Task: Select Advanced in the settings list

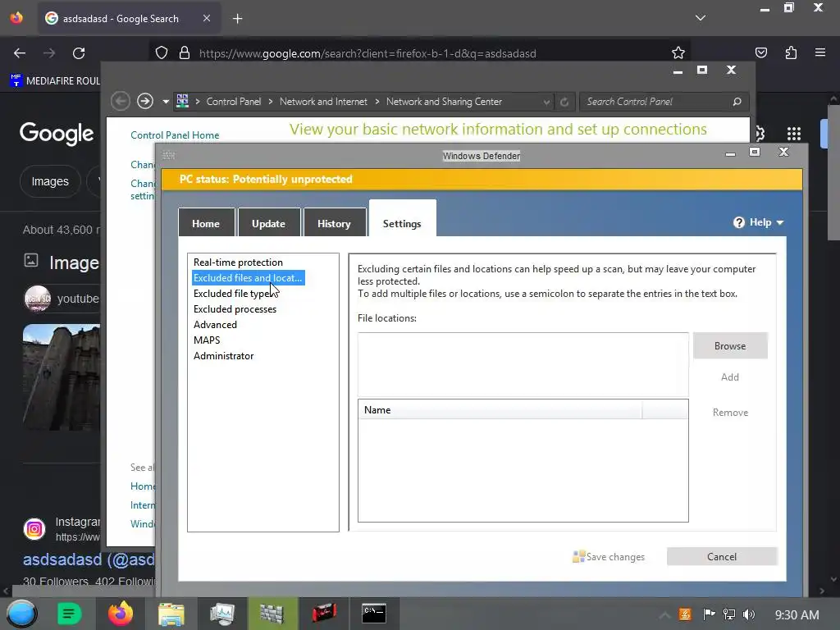Action: (x=216, y=325)
